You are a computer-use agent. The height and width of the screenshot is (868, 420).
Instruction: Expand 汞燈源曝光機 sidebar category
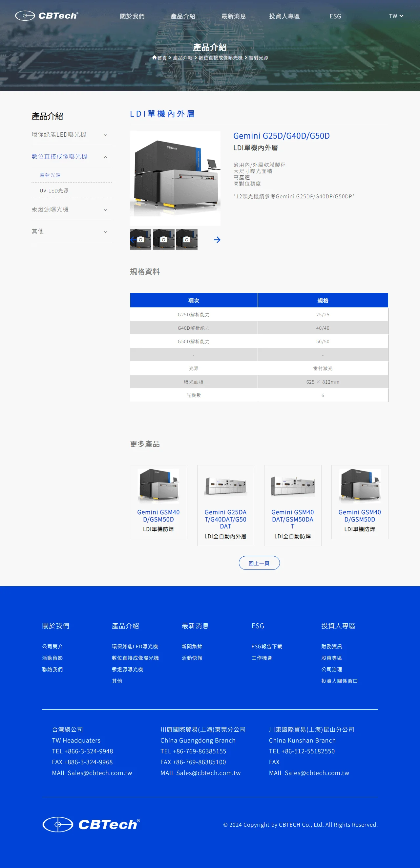tap(72, 210)
